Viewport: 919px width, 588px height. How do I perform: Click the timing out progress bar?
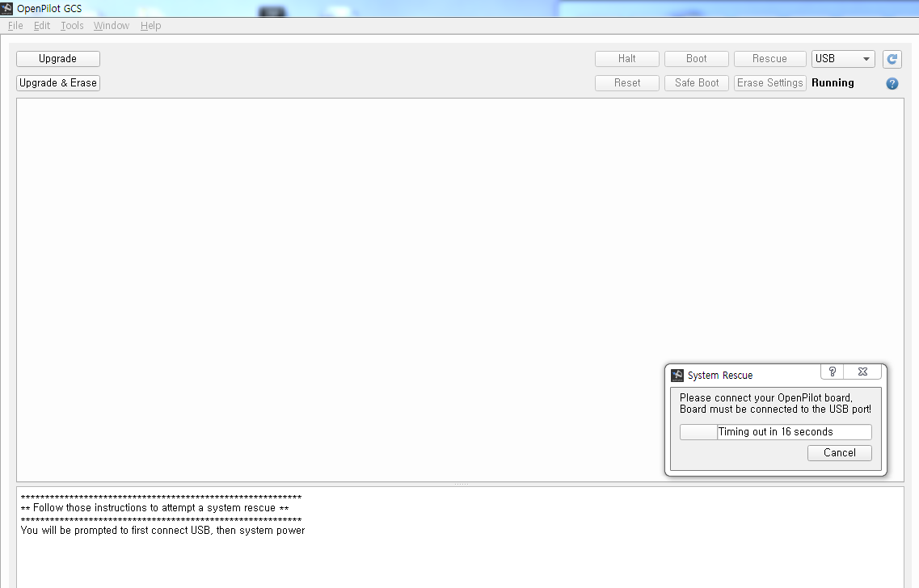[x=775, y=432]
